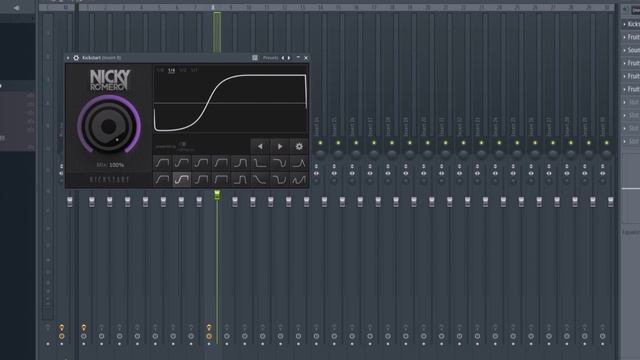Select mixer track header number 8
Screen dimensions: 640x360
213,8
